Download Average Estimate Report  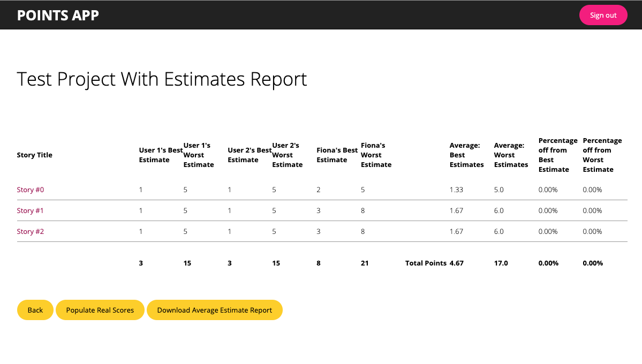pyautogui.click(x=215, y=310)
